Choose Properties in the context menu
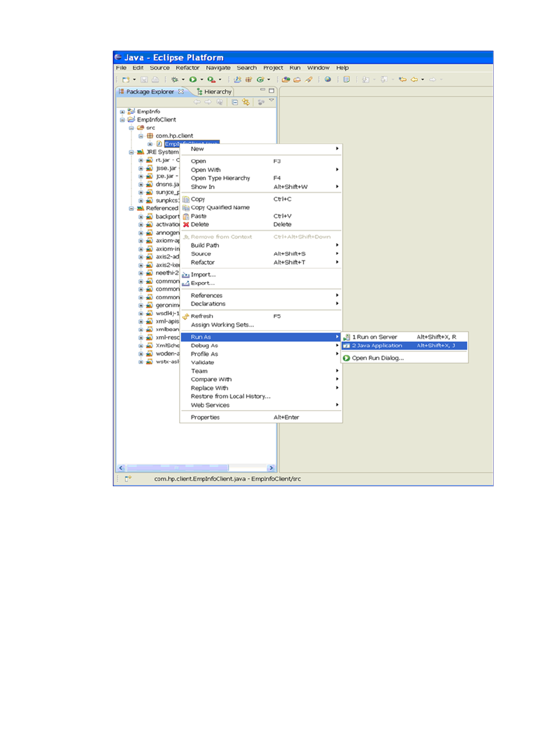This screenshot has height=746, width=560. click(x=261, y=418)
